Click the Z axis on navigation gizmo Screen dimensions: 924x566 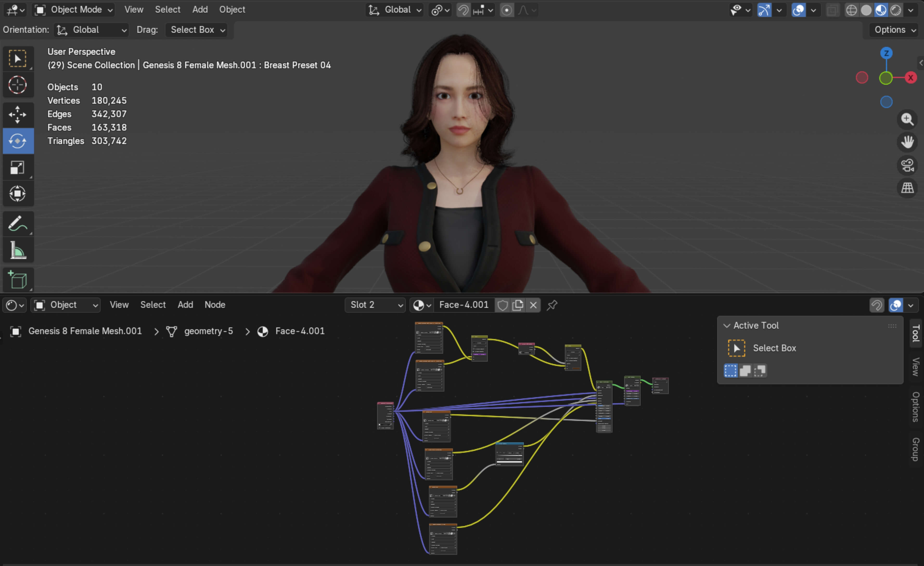coord(886,53)
